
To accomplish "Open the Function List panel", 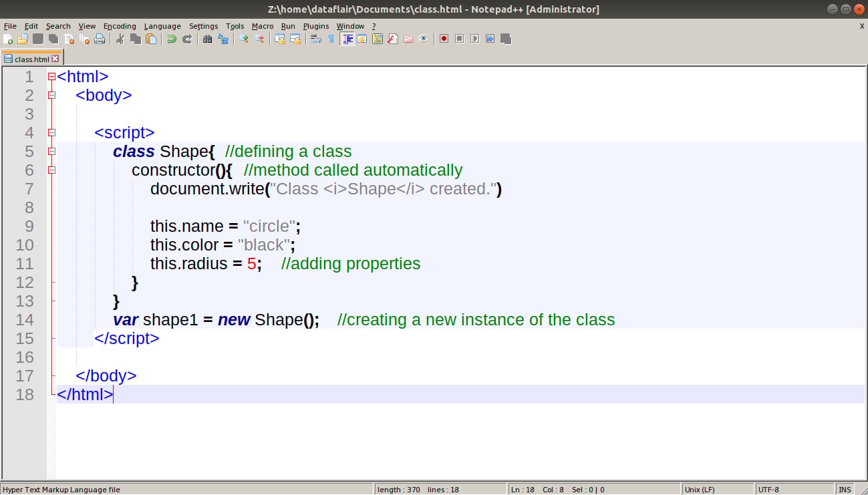I will click(x=393, y=39).
